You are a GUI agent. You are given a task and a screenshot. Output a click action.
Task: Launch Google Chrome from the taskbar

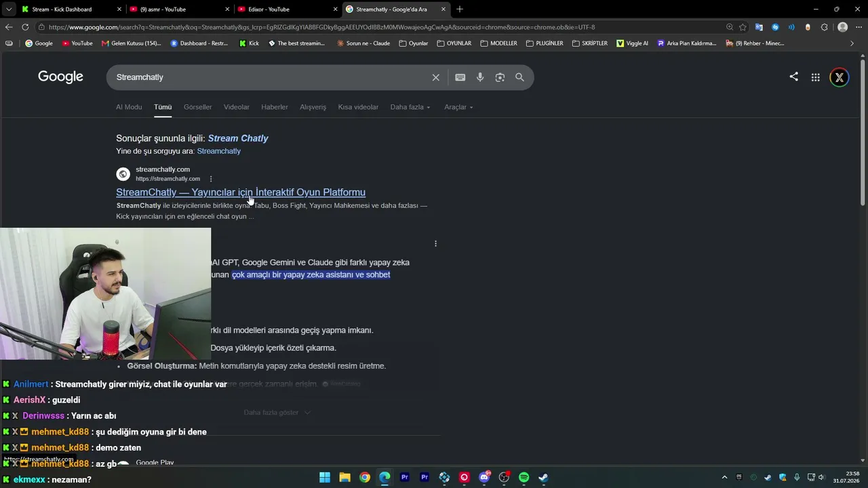pyautogui.click(x=365, y=477)
